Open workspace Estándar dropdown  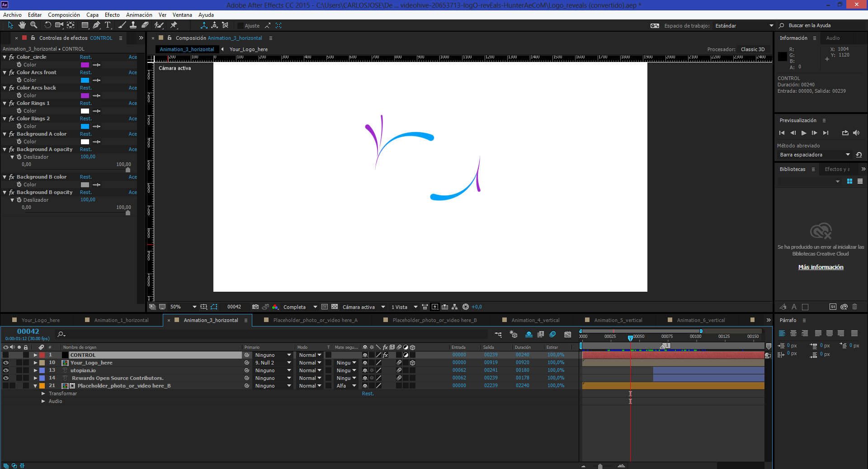coord(744,26)
